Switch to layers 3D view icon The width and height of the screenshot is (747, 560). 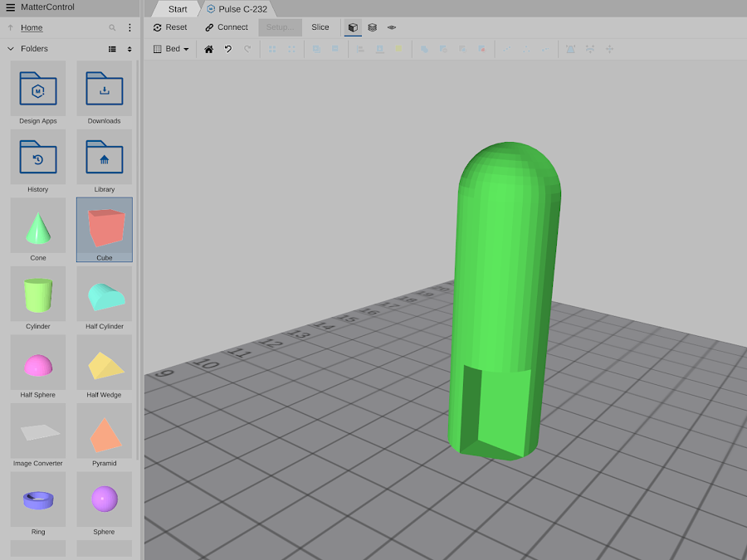(x=373, y=27)
